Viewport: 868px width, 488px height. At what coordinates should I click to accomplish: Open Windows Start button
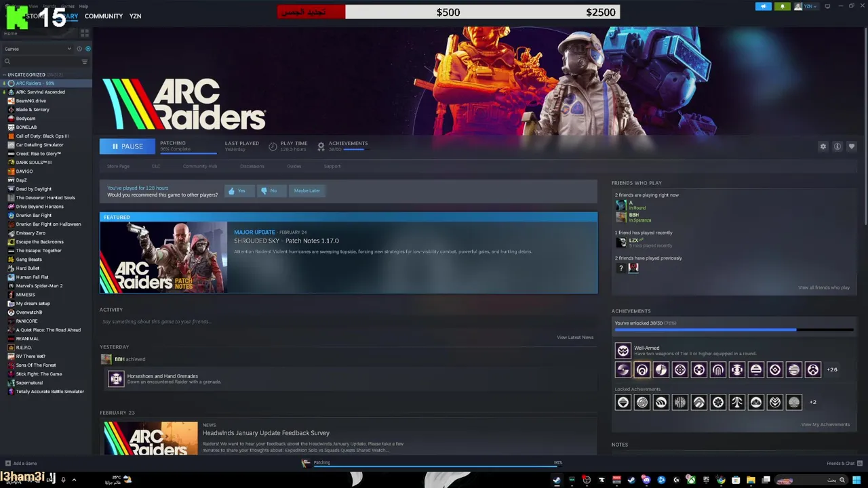point(856,480)
